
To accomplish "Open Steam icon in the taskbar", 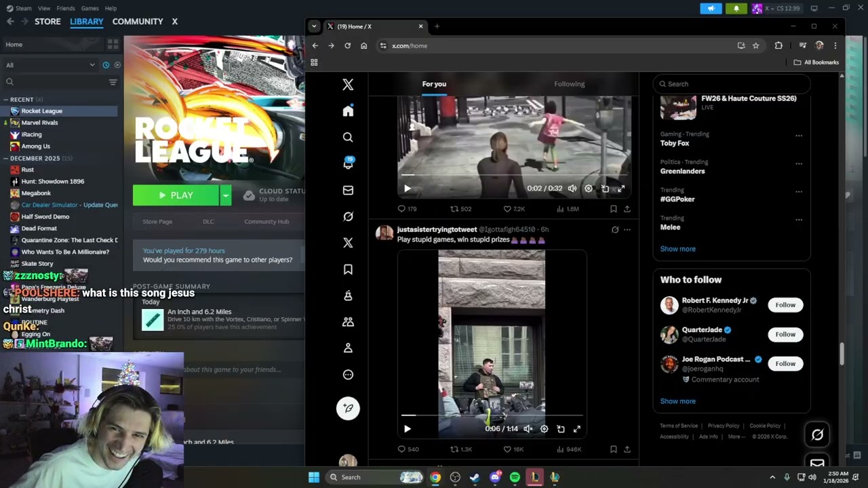I will point(475,477).
